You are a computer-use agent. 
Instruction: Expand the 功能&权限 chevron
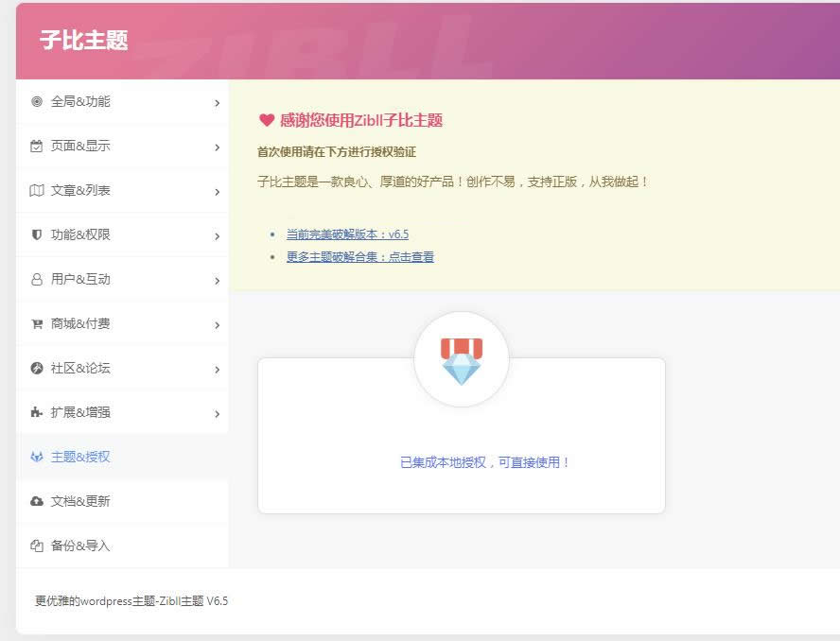click(217, 236)
